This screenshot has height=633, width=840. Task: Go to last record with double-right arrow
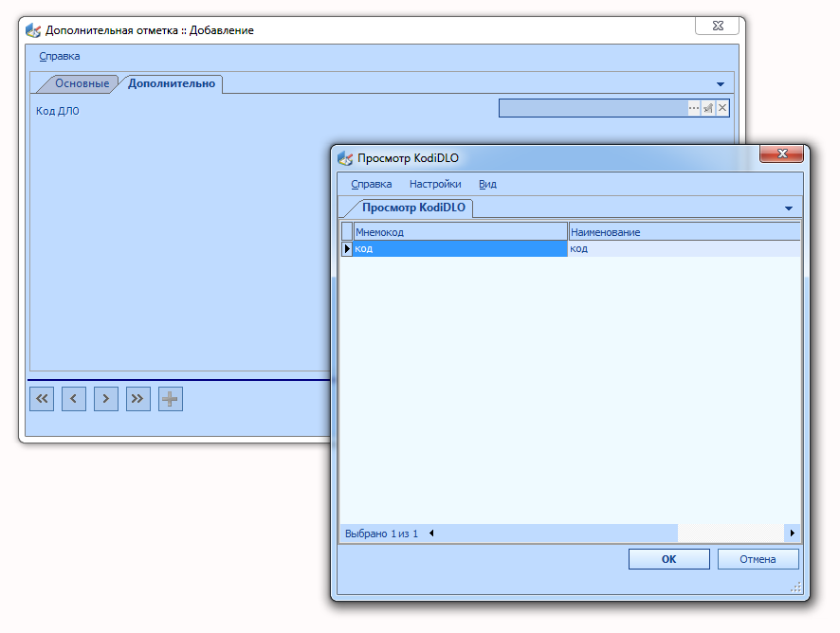tap(138, 399)
